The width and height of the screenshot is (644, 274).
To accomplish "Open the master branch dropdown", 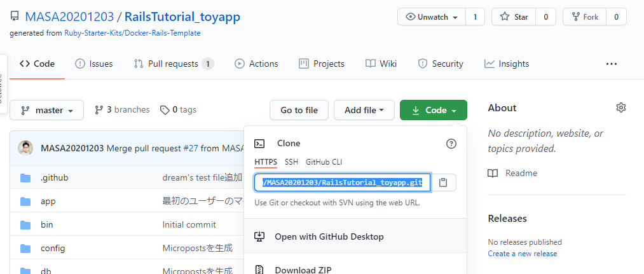I will 47,110.
